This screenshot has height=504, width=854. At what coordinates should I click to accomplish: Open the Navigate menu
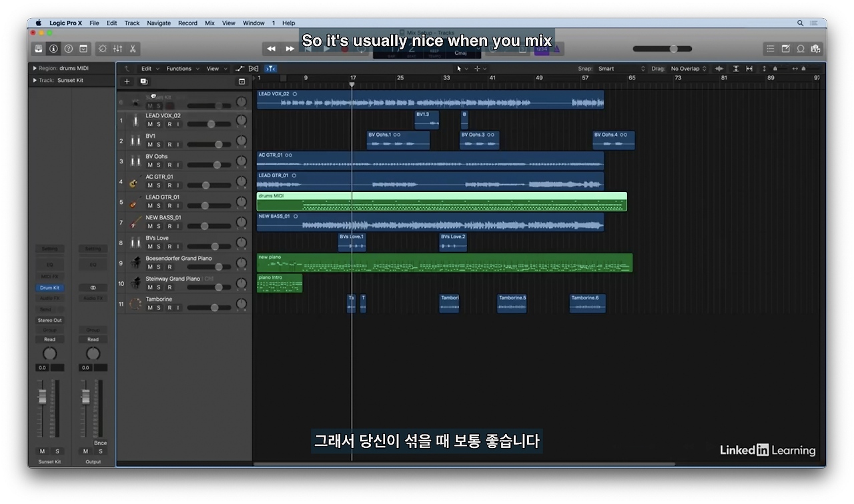pos(159,23)
